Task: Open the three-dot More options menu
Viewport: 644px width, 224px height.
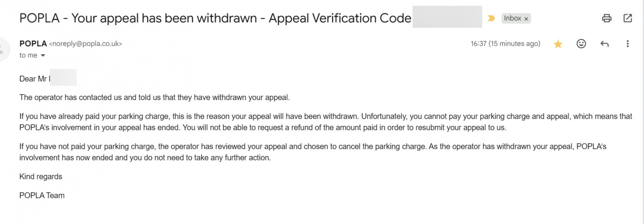Action: [627, 43]
